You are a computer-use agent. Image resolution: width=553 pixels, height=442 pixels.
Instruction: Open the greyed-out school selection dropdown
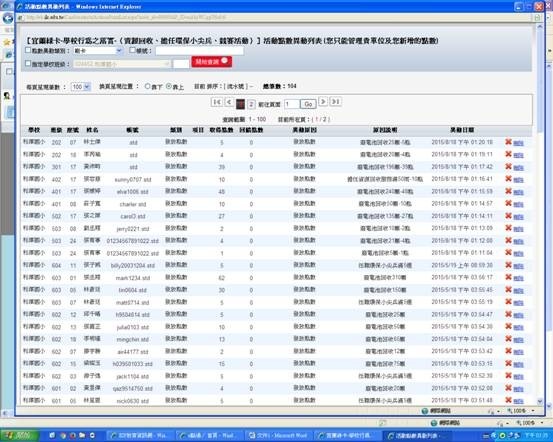pos(122,64)
